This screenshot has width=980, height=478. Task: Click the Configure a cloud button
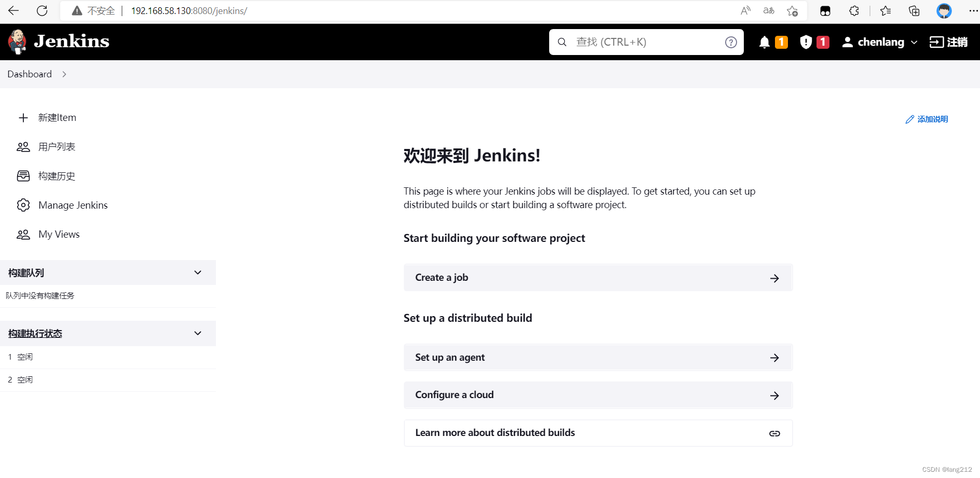(x=598, y=395)
